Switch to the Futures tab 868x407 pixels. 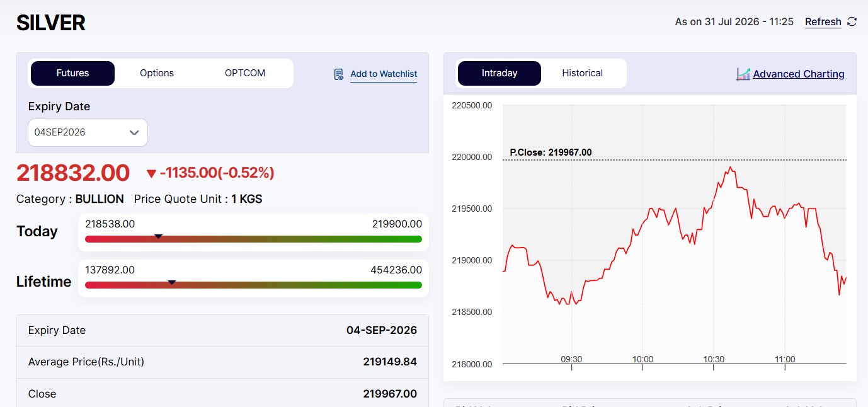click(72, 73)
